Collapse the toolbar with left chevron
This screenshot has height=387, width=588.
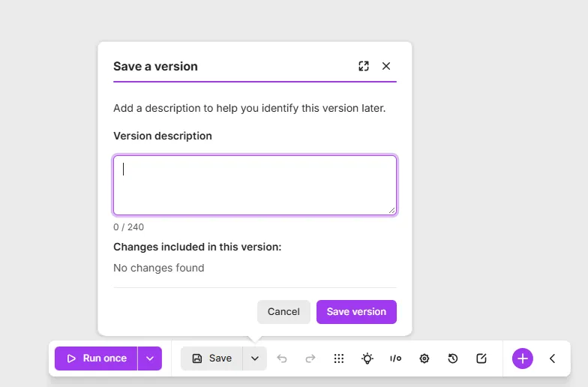point(552,358)
